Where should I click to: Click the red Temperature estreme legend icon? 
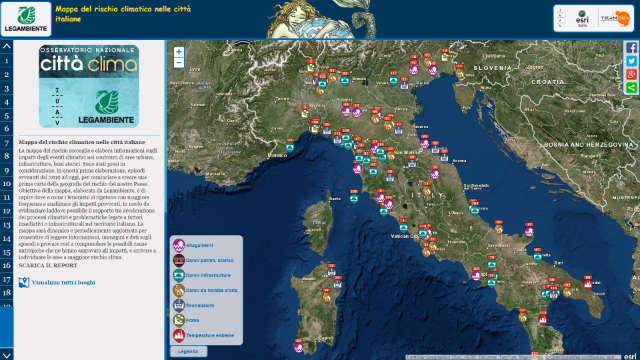(179, 335)
